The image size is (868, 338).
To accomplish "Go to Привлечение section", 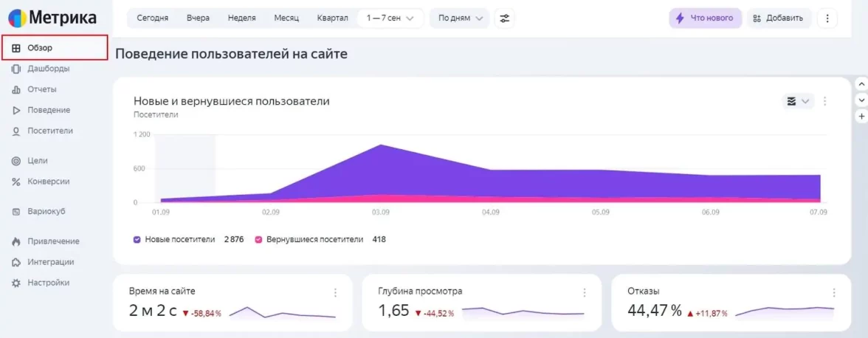I will (x=53, y=241).
